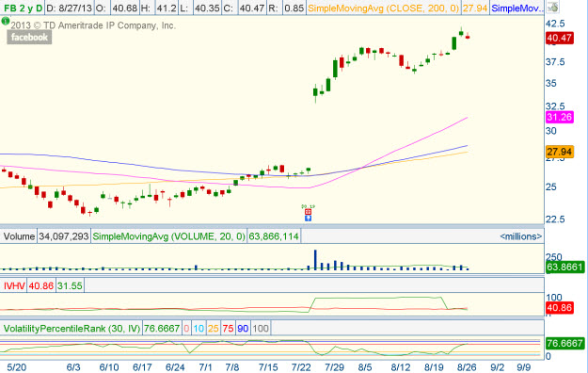The image size is (588, 373).
Task: Select SimpleMovingAvg (VOLUME, 20, 0) label
Action: 168,236
